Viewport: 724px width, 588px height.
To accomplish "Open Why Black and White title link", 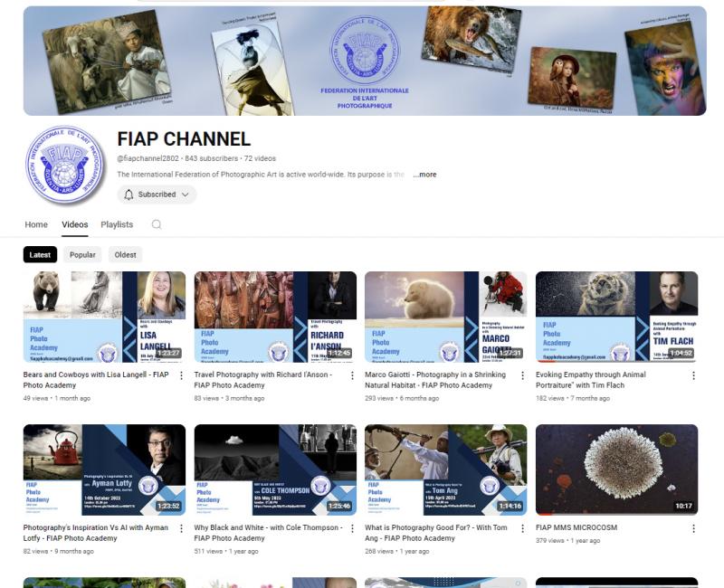I will tap(268, 533).
